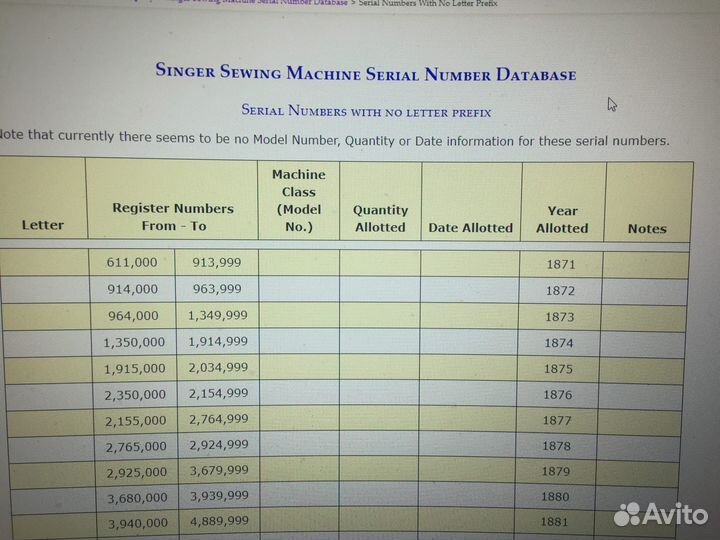This screenshot has height=540, width=720.
Task: Click the 1871 year cell
Action: pyautogui.click(x=560, y=266)
